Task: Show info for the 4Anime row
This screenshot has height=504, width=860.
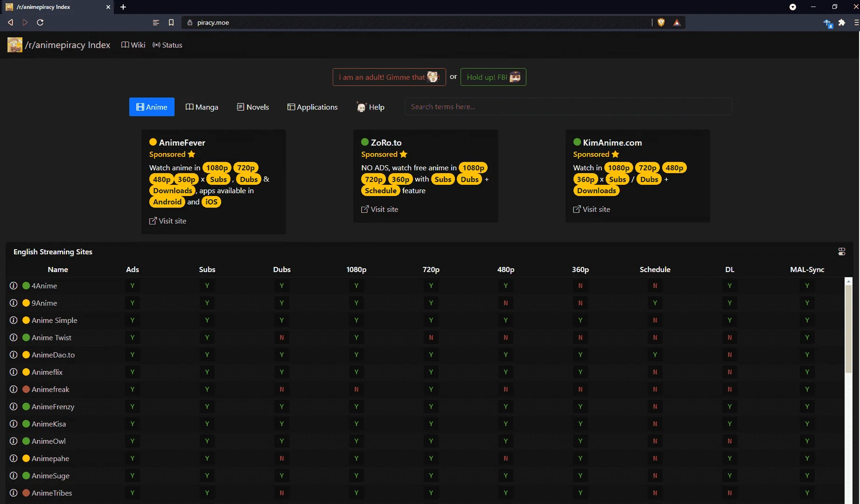Action: click(x=14, y=286)
